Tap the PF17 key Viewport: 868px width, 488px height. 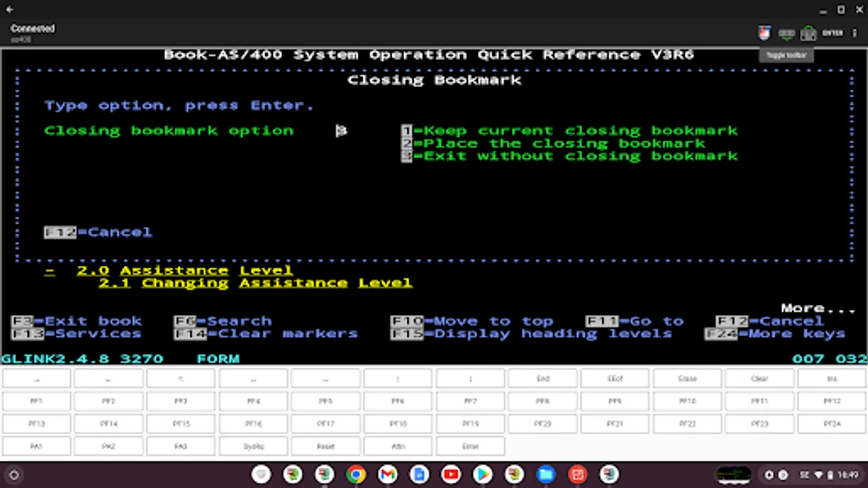pyautogui.click(x=325, y=423)
